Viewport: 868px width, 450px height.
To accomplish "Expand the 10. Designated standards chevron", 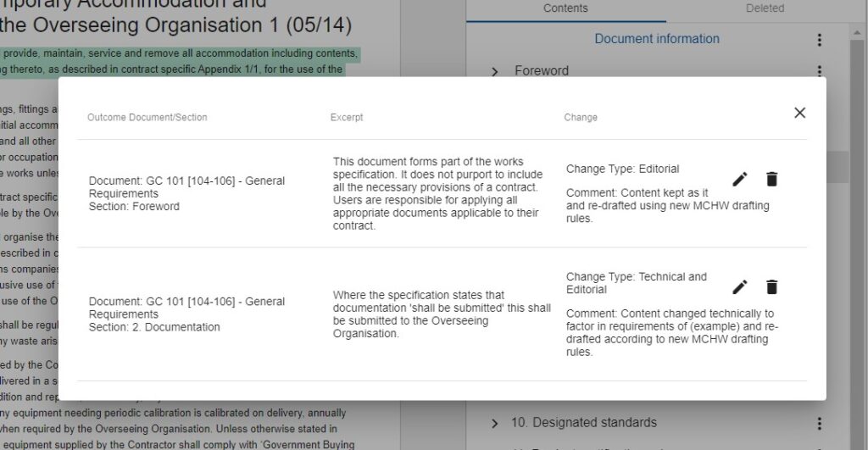I will coord(495,423).
